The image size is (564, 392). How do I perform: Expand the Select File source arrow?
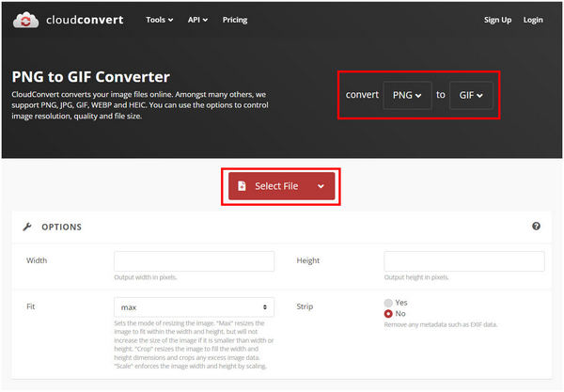(321, 186)
